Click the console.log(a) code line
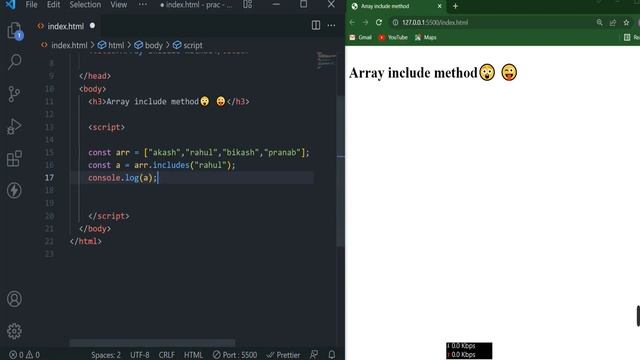Image resolution: width=640 pixels, height=360 pixels. click(122, 178)
